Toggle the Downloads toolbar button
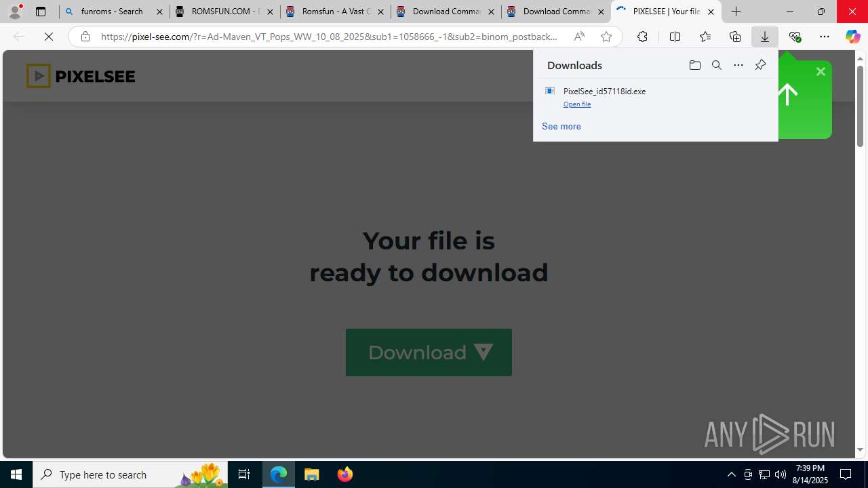 pos(765,37)
